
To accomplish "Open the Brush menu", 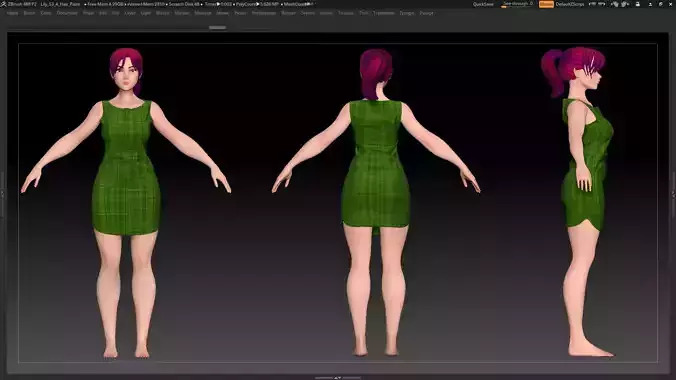I will (29, 13).
